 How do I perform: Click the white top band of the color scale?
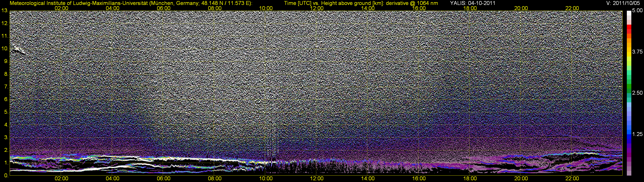tap(629, 13)
